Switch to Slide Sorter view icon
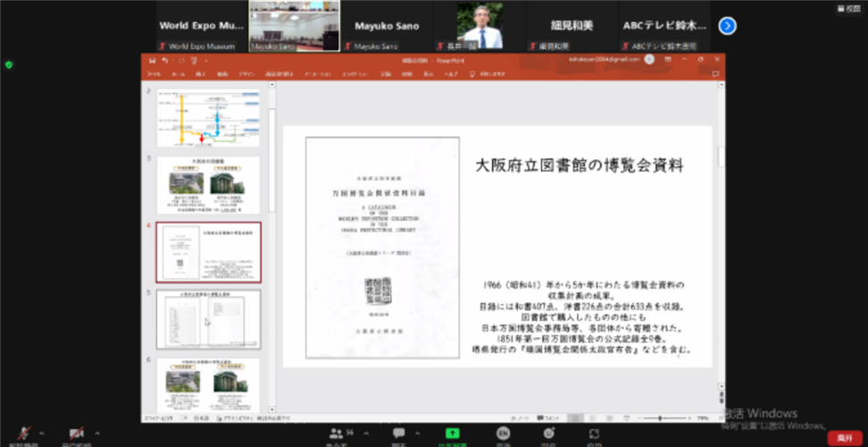868x447 pixels. coord(593,418)
